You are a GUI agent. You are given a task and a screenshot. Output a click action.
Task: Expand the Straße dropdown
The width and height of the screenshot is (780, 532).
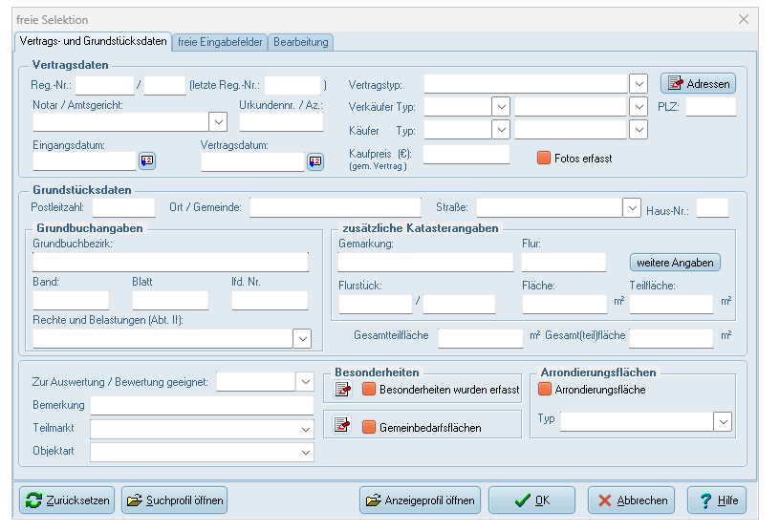[631, 207]
